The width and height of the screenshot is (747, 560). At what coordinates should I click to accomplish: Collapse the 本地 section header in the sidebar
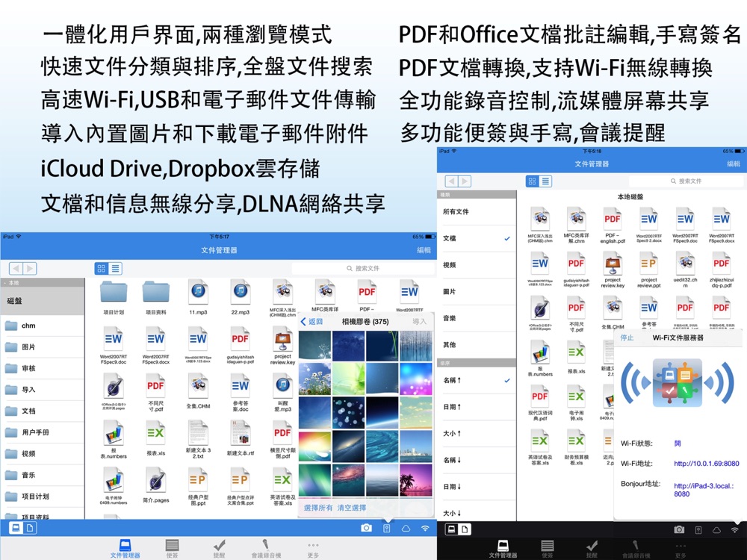43,283
